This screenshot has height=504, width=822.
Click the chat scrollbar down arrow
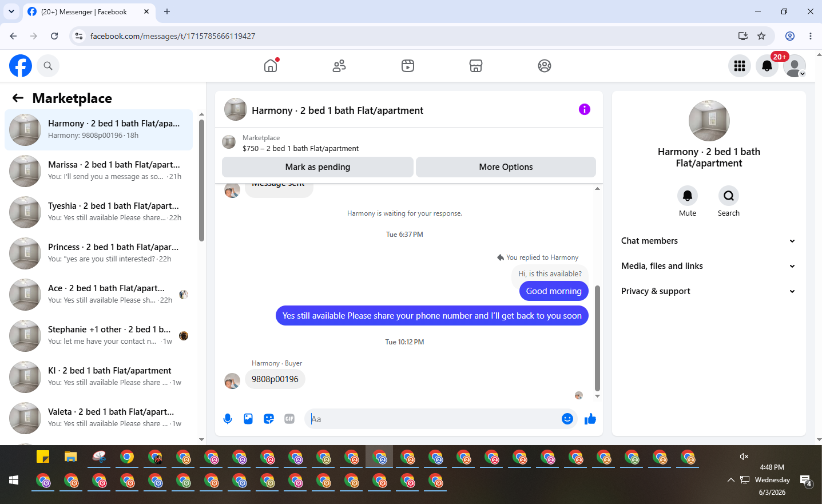point(597,396)
